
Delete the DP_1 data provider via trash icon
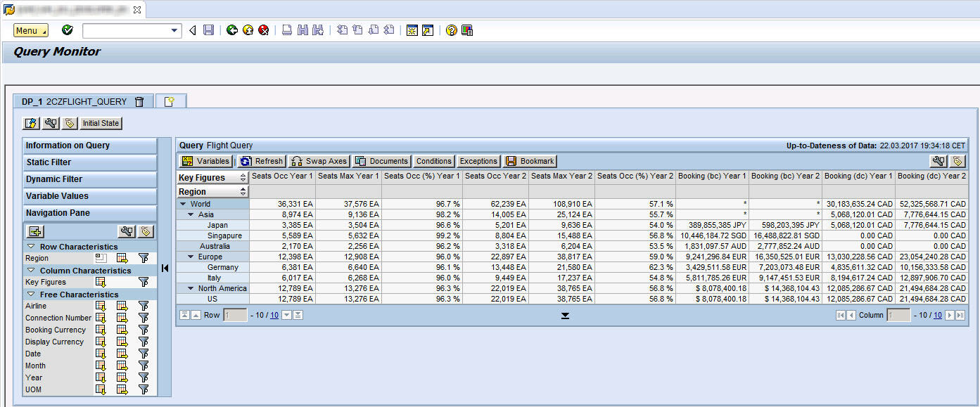139,101
